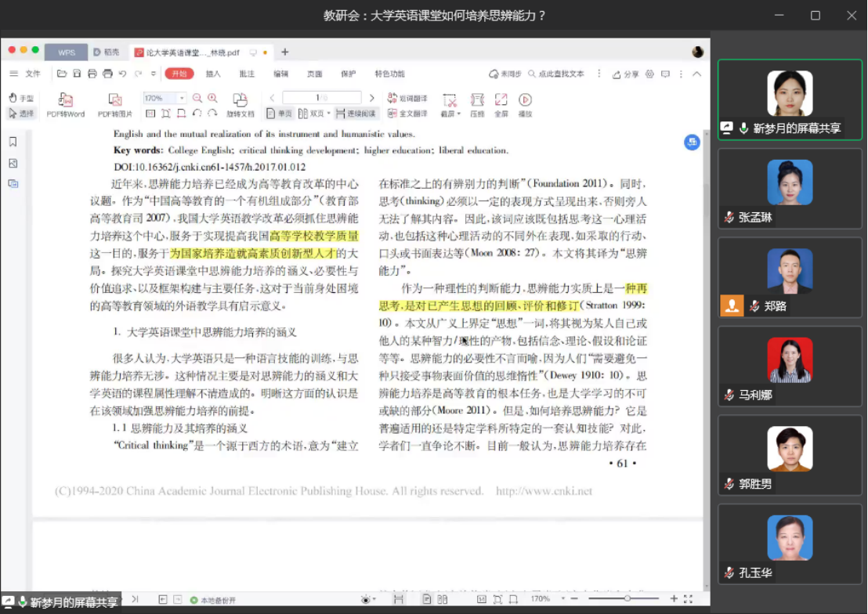868x614 pixels.
Task: Zoom out with the minus magnifier
Action: [197, 98]
